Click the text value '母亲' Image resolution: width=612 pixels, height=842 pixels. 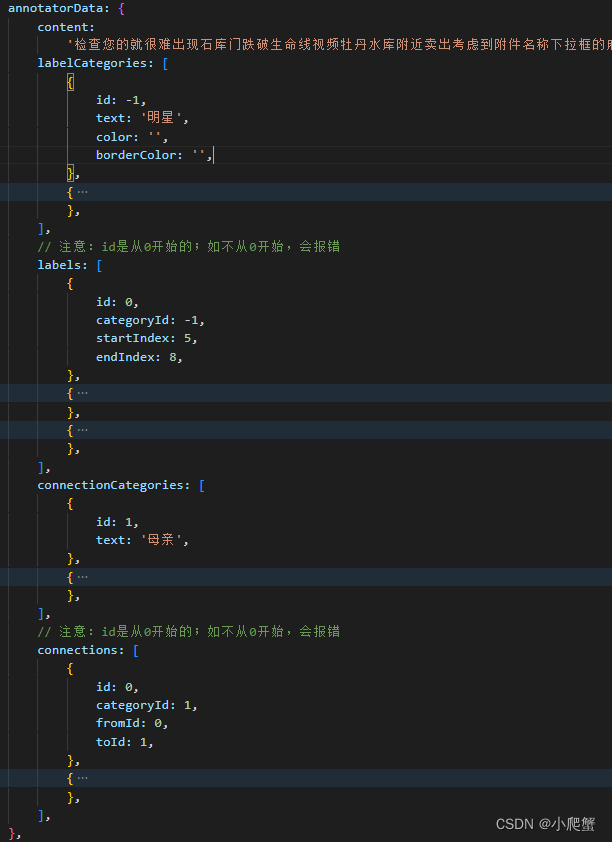click(x=161, y=540)
